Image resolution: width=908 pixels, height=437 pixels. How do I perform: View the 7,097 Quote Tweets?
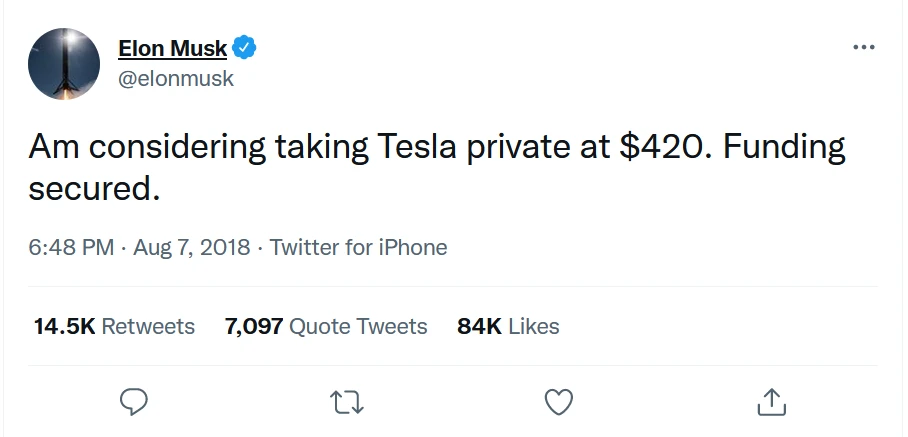[x=326, y=326]
